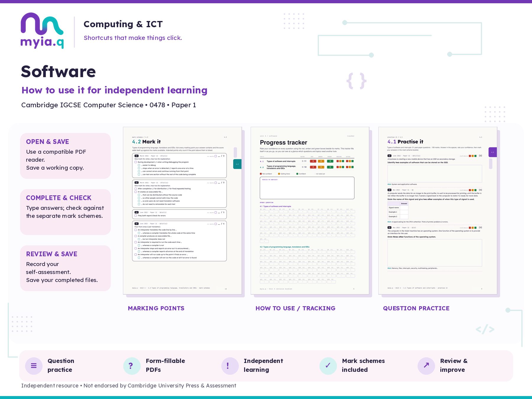Click the myia.q logo
The image size is (532, 399).
pos(42,30)
